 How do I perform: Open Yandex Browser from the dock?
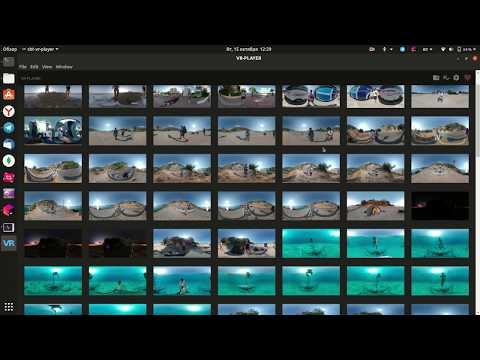[9, 111]
